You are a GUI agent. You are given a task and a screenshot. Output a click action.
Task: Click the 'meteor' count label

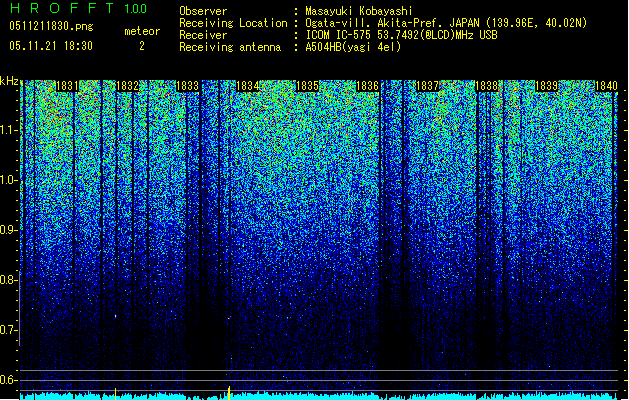click(x=142, y=31)
